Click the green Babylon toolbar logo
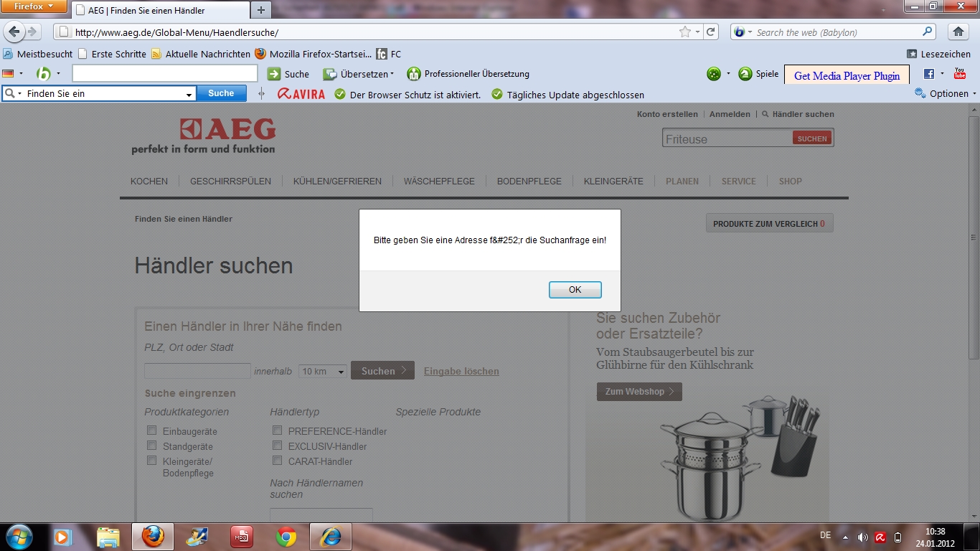The image size is (980, 551). click(x=44, y=73)
